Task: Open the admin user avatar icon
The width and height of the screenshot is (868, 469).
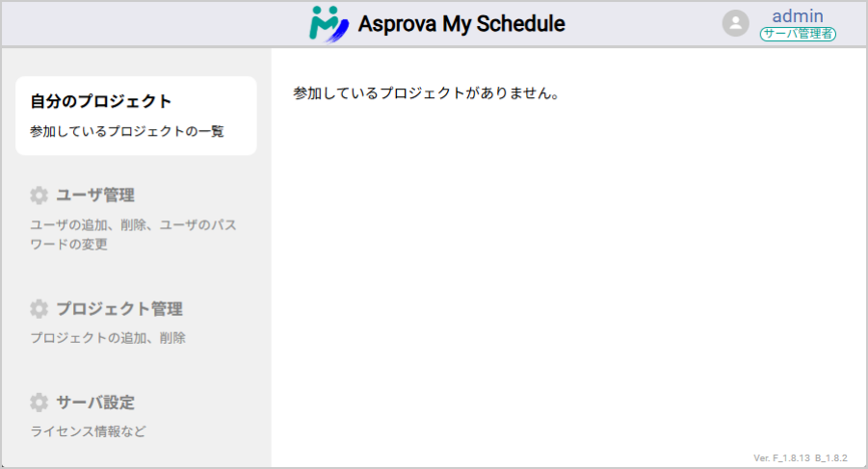Action: tap(735, 23)
